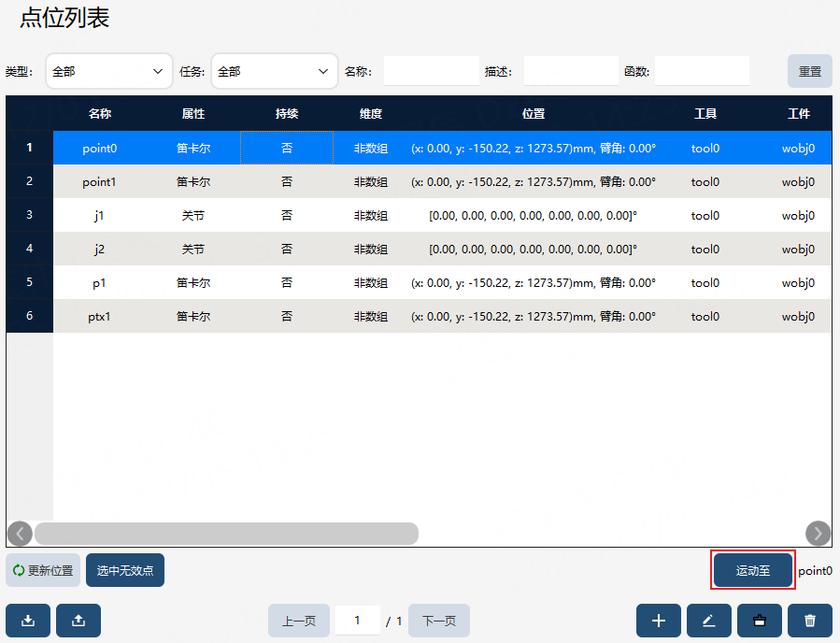
Task: Click the 点位列表 page title
Action: click(x=64, y=18)
